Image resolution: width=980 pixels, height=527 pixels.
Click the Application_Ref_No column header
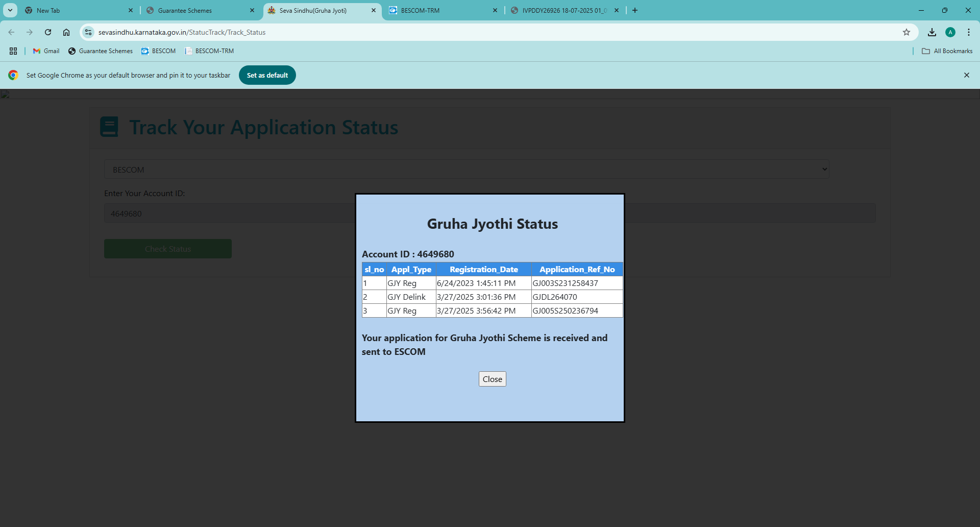577,269
